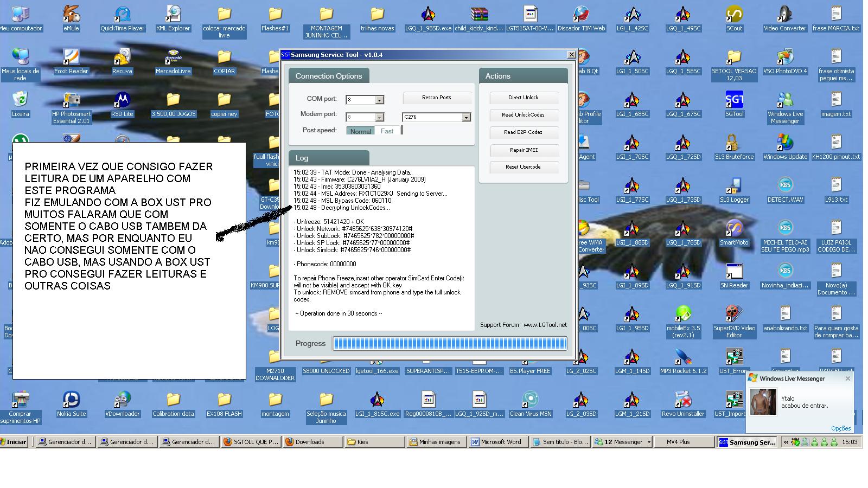Launch SmartMoto icon
The height and width of the screenshot is (488, 868).
734,233
